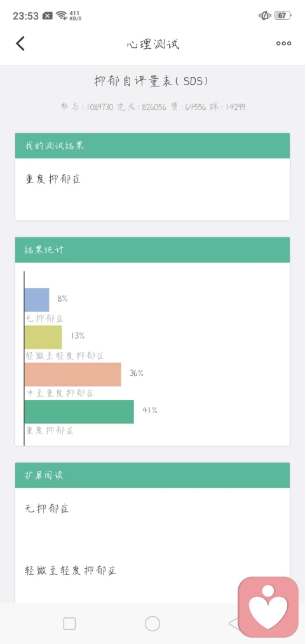The height and width of the screenshot is (644, 305).
Task: Tap the 结果统计 section header
Action: pyautogui.click(x=152, y=250)
